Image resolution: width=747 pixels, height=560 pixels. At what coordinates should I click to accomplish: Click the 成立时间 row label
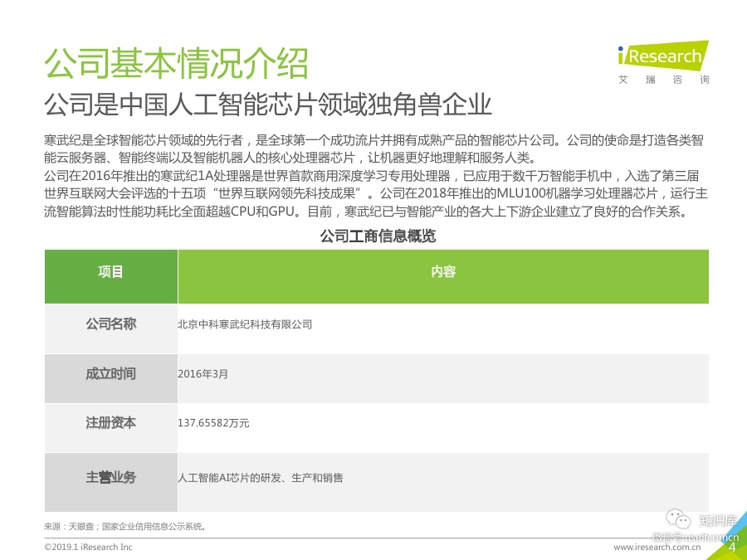tap(111, 374)
